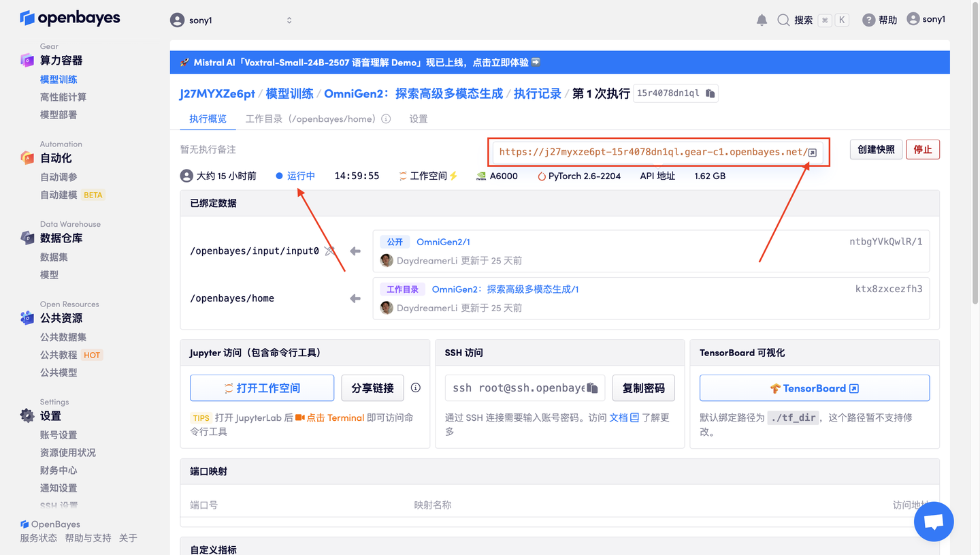980x555 pixels.
Task: Click the search magnifier icon
Action: (x=783, y=20)
